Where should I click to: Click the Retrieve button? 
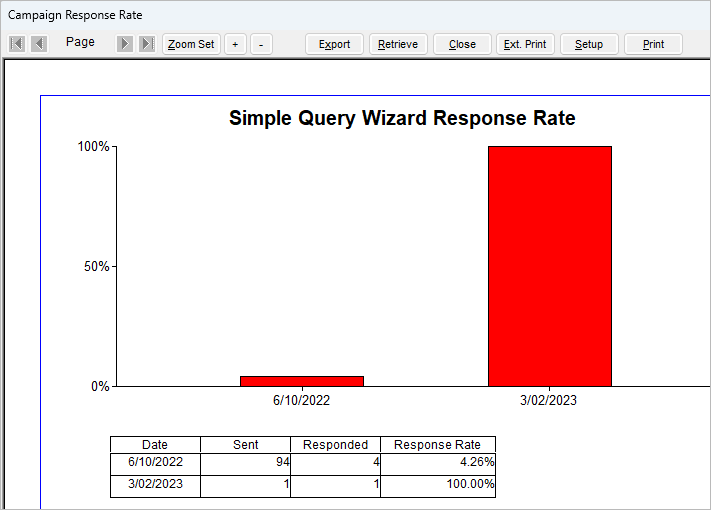point(398,44)
